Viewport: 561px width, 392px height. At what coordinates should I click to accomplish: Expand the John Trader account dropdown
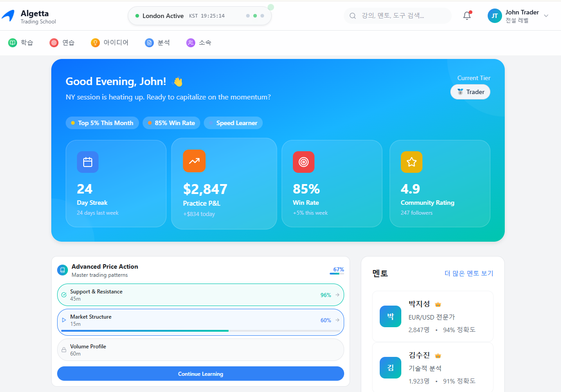(546, 16)
